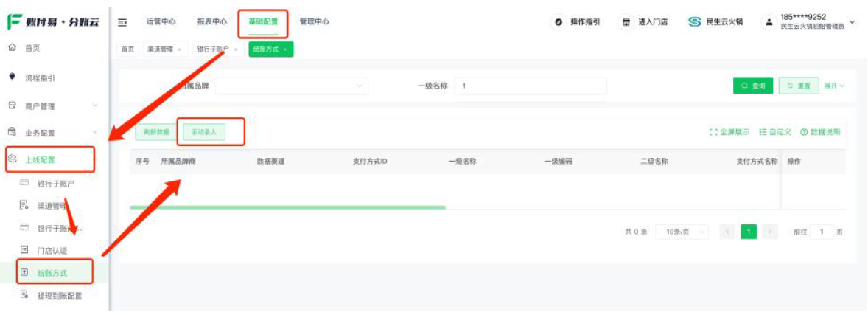
Task: Click the 全屏展示 fullscreen icon
Action: pos(713,132)
